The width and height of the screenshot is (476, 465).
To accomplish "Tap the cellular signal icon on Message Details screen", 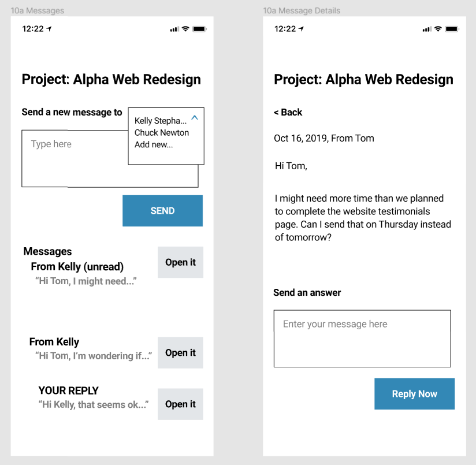I will click(427, 29).
